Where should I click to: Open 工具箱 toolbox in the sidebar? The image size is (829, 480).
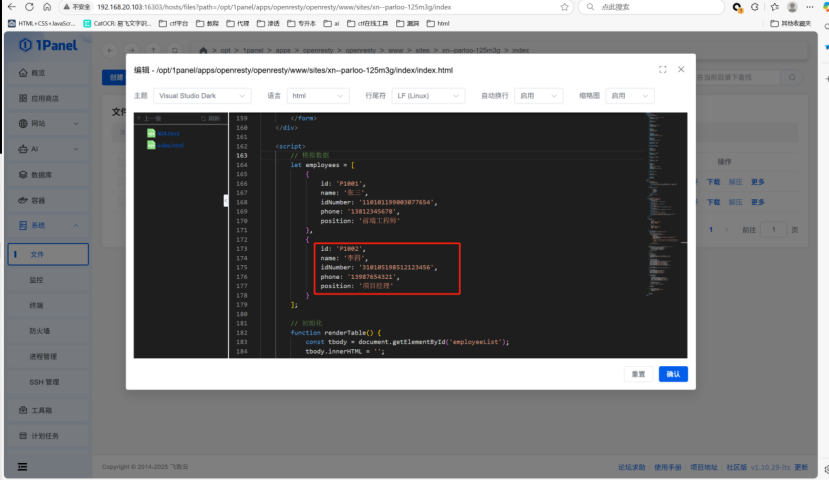(48, 410)
